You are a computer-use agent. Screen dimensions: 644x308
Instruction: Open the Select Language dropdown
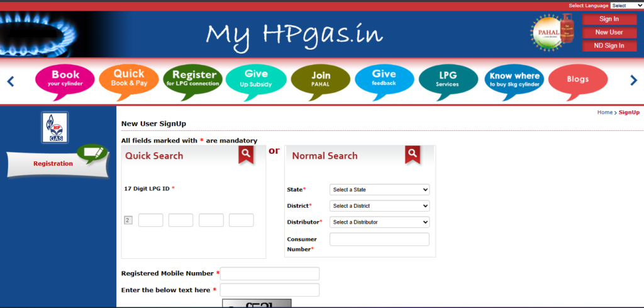627,5
